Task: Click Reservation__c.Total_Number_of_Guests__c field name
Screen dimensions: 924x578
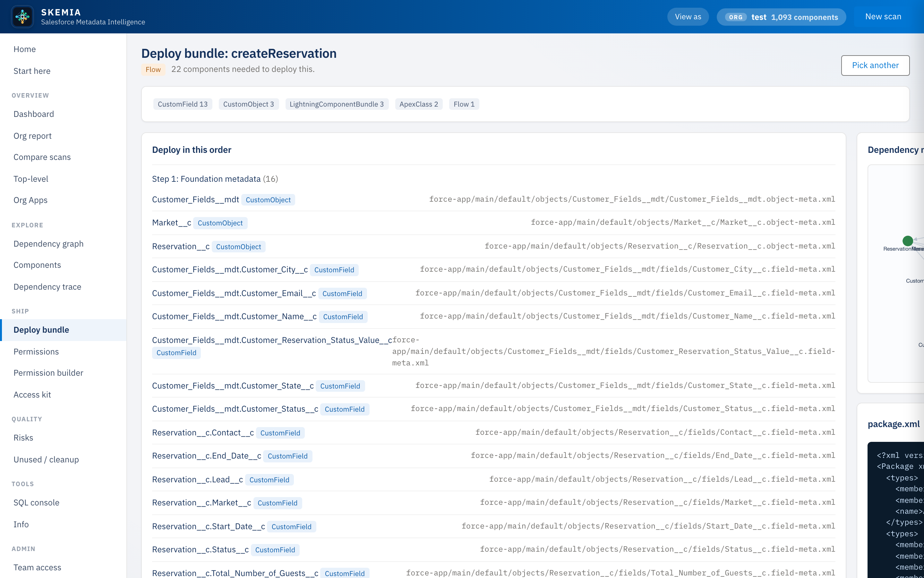Action: click(x=235, y=573)
